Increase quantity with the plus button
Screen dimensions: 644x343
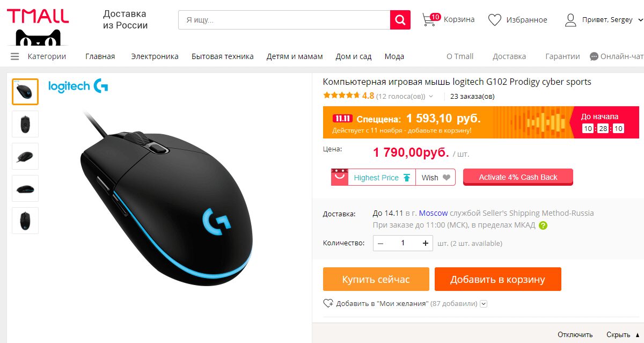[x=426, y=243]
